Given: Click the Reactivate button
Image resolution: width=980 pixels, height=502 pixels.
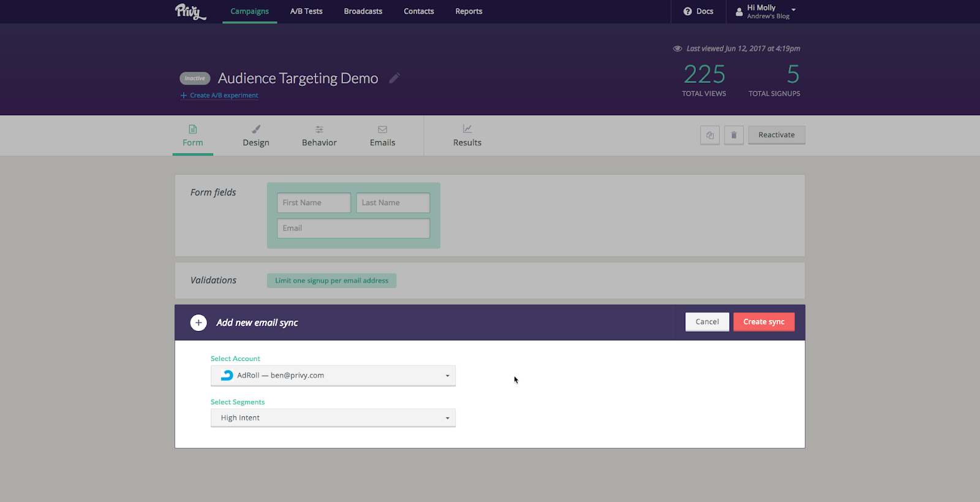Looking at the screenshot, I should tap(776, 135).
